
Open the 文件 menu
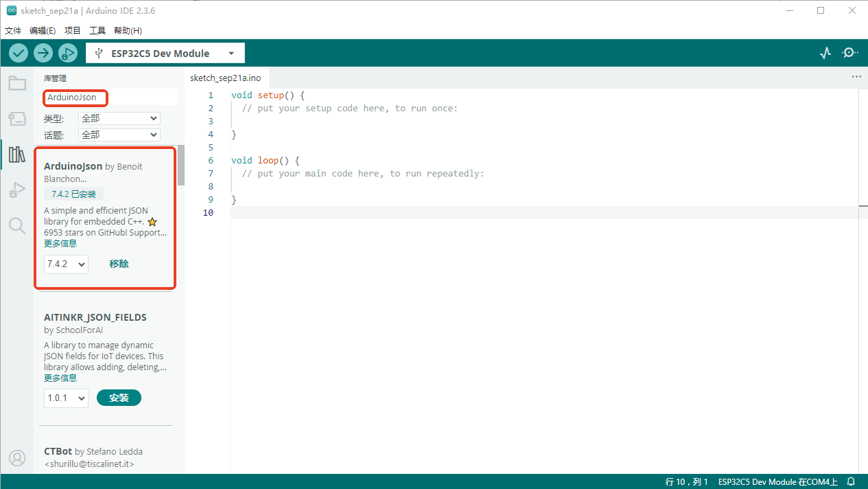[13, 31]
